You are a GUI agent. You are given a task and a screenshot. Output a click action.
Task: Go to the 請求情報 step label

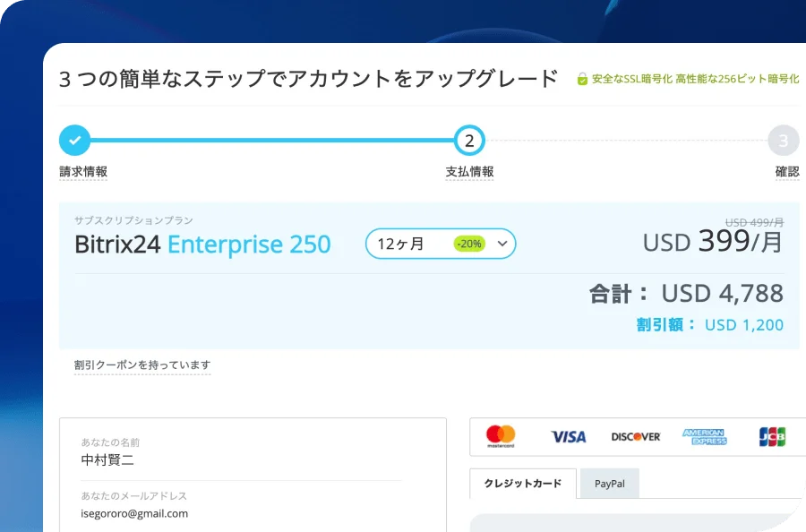pos(83,172)
